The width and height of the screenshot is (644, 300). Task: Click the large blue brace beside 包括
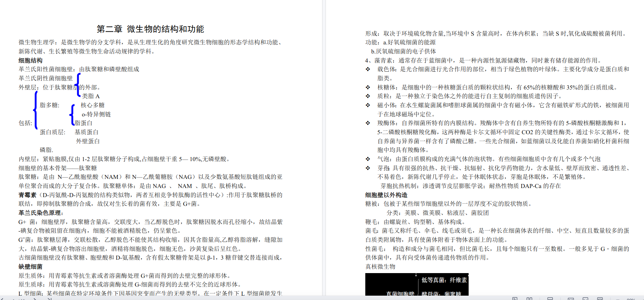(x=35, y=110)
